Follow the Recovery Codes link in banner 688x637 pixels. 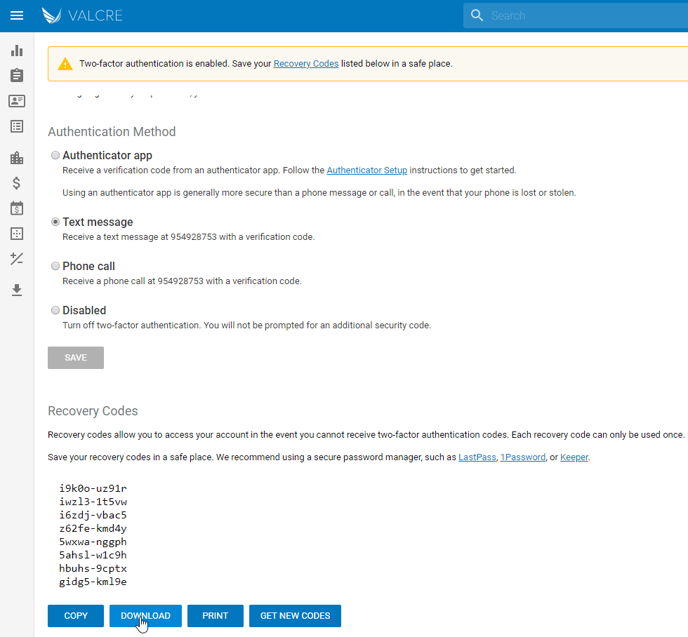pos(305,64)
